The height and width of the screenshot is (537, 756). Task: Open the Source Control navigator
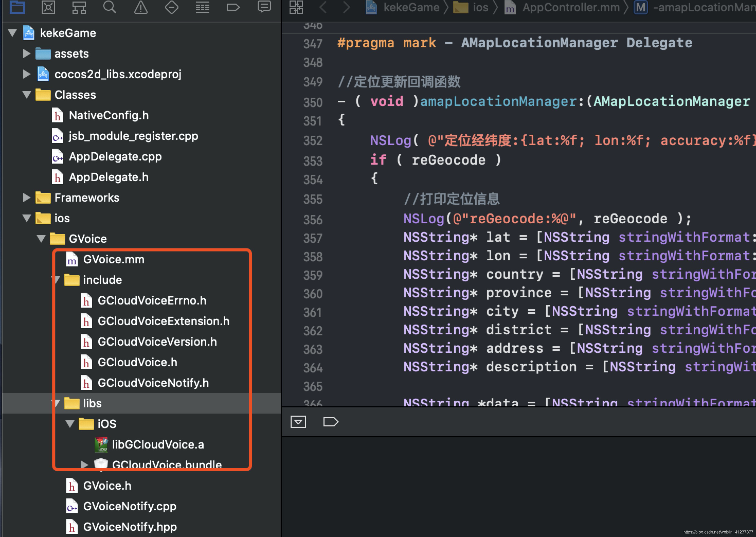pyautogui.click(x=48, y=7)
